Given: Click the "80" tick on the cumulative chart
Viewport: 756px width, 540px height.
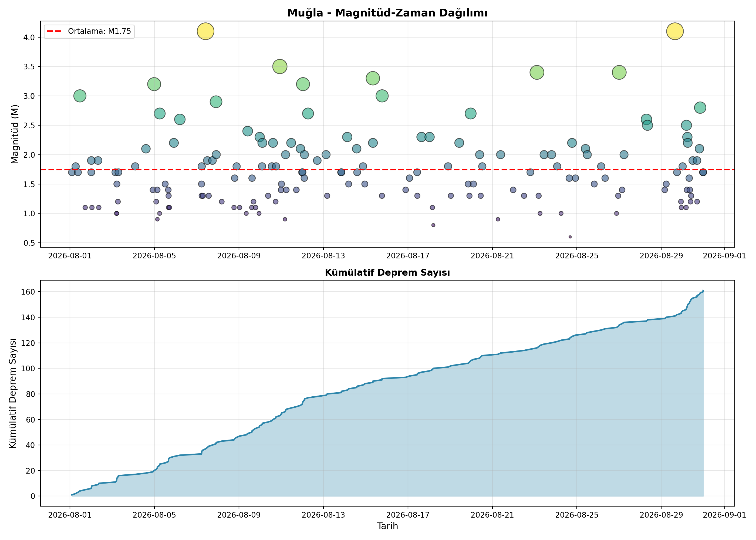Looking at the screenshot, I should (31, 394).
